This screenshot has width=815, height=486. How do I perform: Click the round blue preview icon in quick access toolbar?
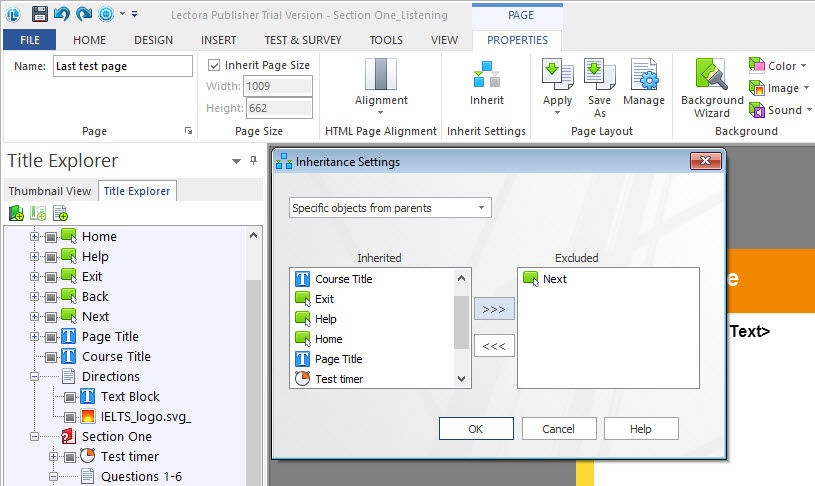(x=106, y=14)
